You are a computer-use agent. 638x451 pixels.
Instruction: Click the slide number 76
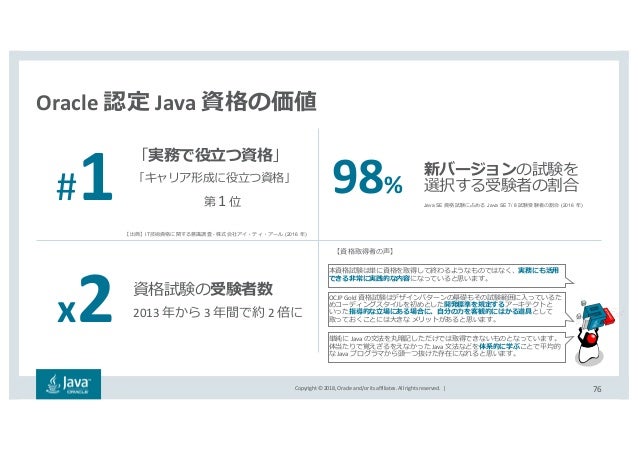[596, 389]
